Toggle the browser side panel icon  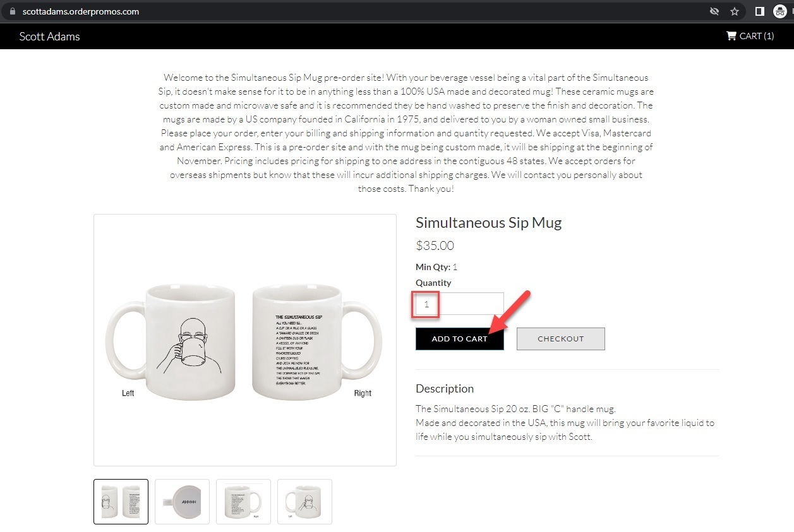[760, 11]
